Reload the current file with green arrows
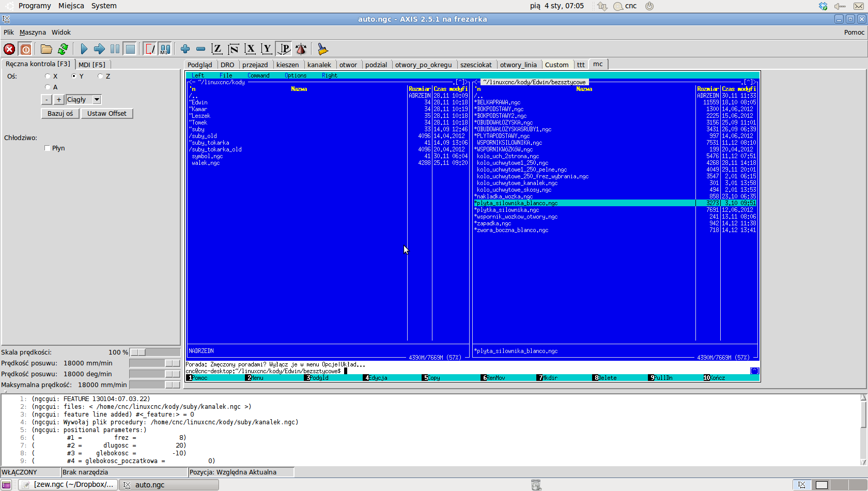Image resolution: width=868 pixels, height=491 pixels. tap(63, 49)
